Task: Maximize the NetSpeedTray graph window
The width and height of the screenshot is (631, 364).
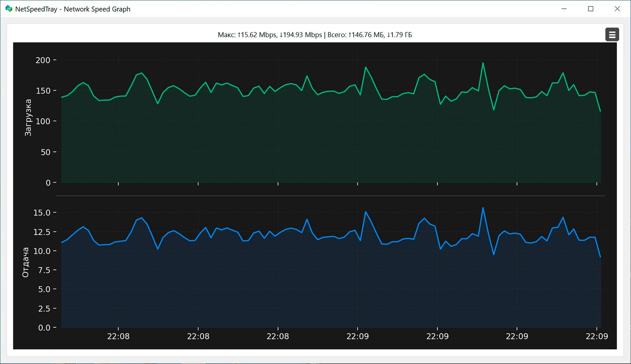Action: coord(590,9)
